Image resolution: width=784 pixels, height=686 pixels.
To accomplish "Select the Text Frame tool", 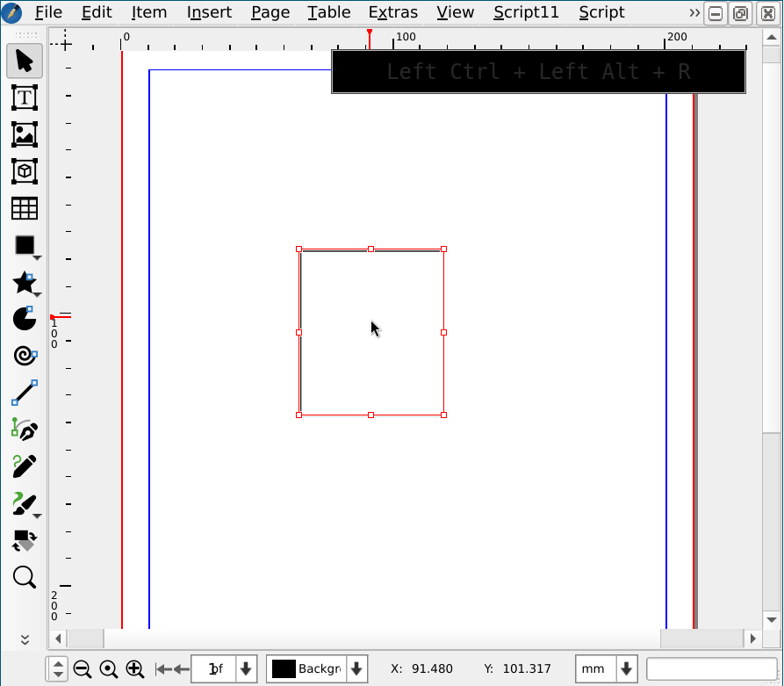I will (x=24, y=97).
